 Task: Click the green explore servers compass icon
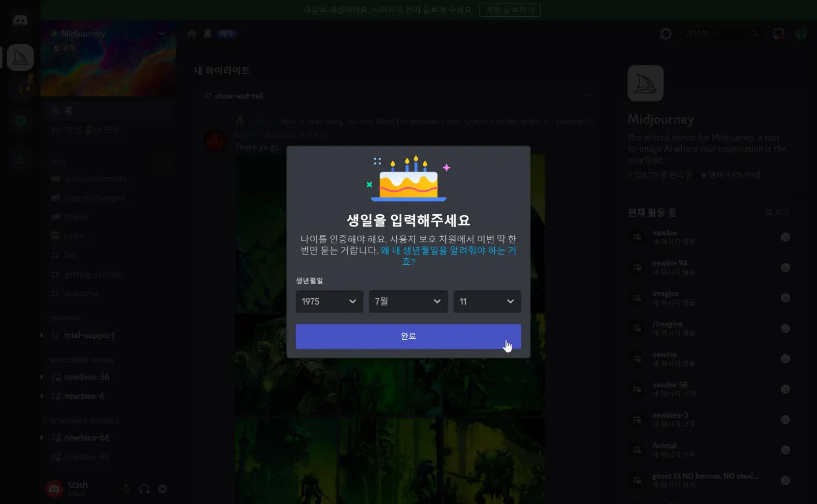[20, 120]
